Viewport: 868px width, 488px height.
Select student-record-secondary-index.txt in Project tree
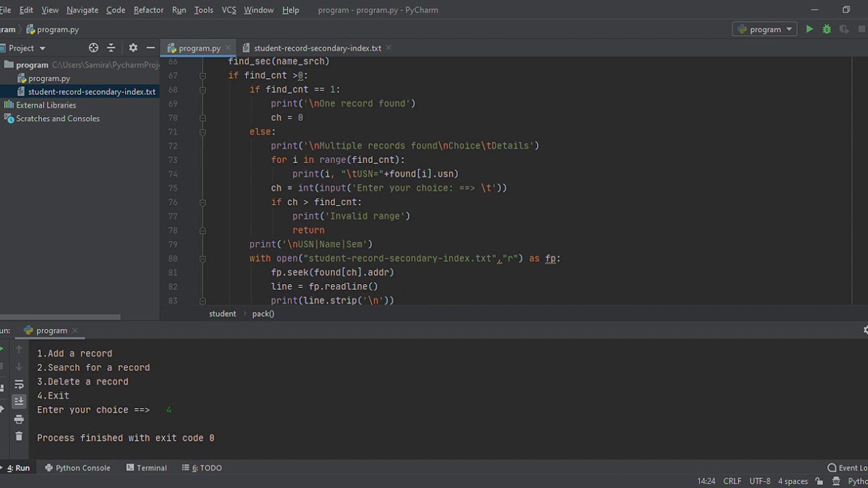pyautogui.click(x=92, y=91)
